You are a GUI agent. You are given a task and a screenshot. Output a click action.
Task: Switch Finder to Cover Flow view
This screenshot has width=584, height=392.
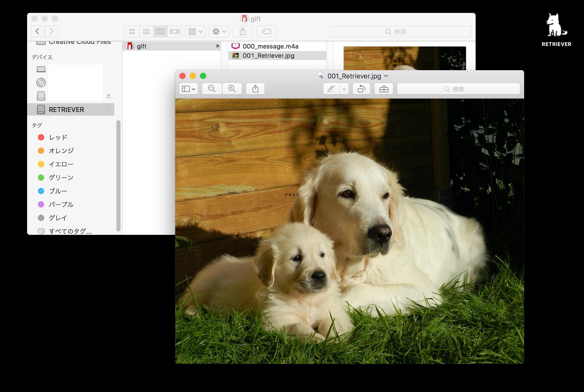[x=174, y=31]
